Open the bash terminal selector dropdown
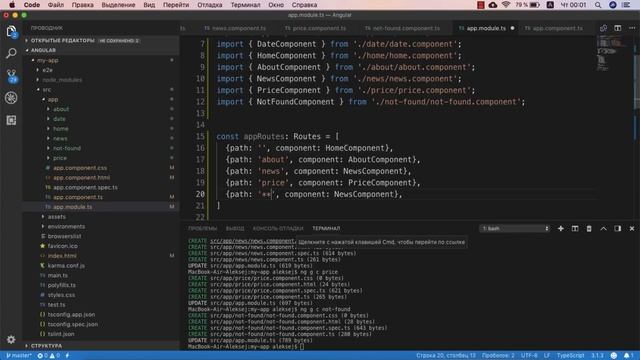Viewport: 640px width, 360px height. click(x=515, y=229)
